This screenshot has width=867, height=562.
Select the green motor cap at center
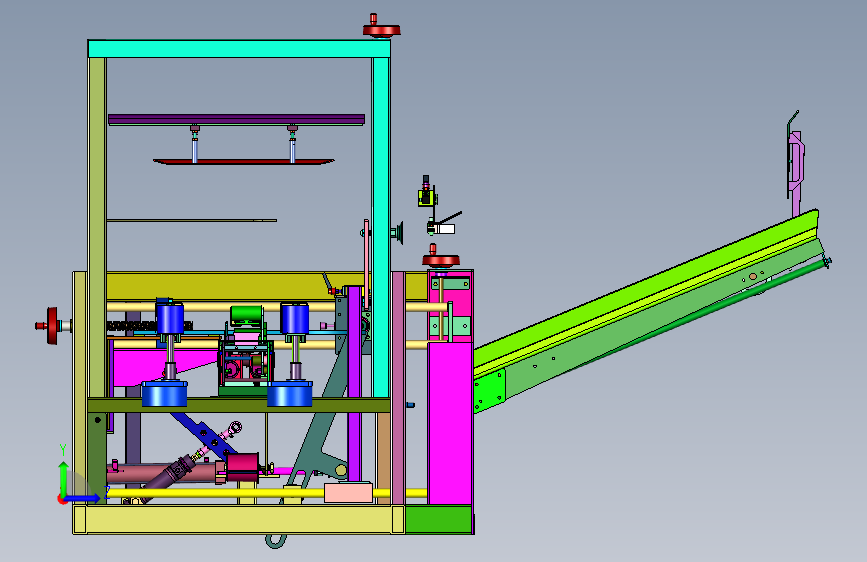pos(247,314)
